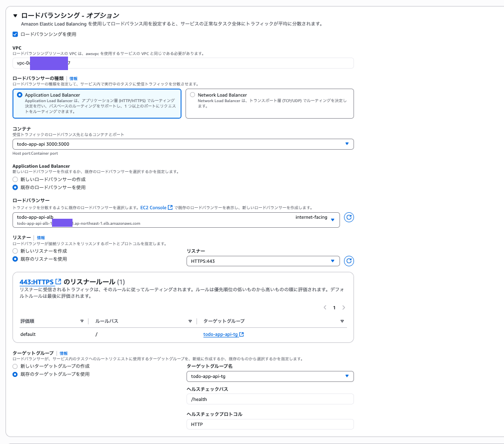Viewport: 504px width, 444px height.
Task: Go to previous page of listener rules
Action: [x=325, y=307]
